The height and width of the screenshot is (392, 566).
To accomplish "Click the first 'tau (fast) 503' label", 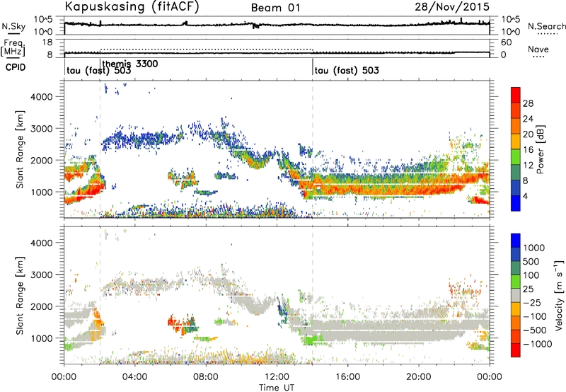I will (x=98, y=70).
